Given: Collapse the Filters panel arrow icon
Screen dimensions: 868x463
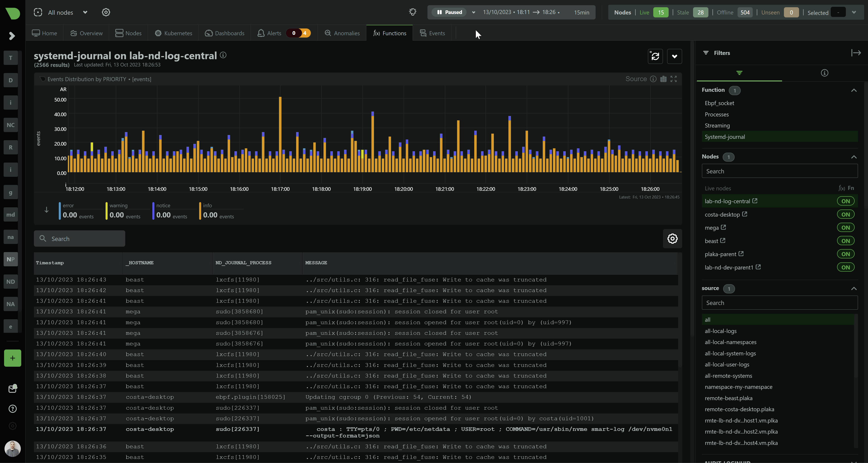Looking at the screenshot, I should 856,53.
